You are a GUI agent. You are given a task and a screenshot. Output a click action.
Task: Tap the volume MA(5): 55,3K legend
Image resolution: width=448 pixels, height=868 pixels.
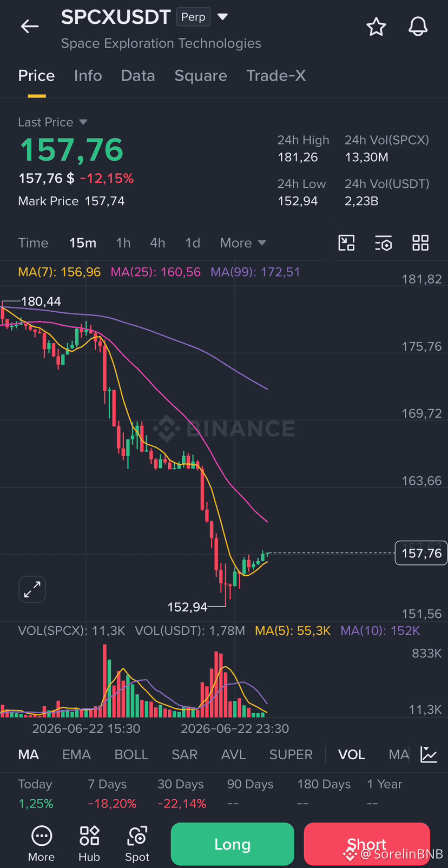[293, 630]
